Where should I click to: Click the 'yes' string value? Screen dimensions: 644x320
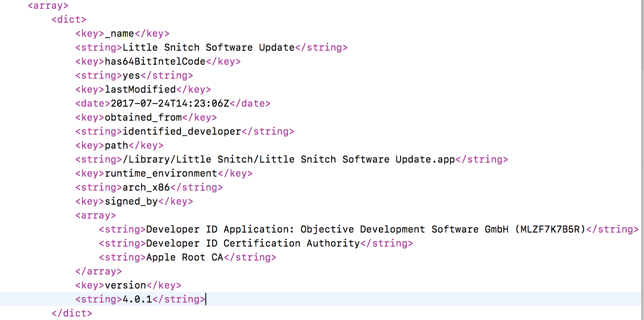click(131, 76)
